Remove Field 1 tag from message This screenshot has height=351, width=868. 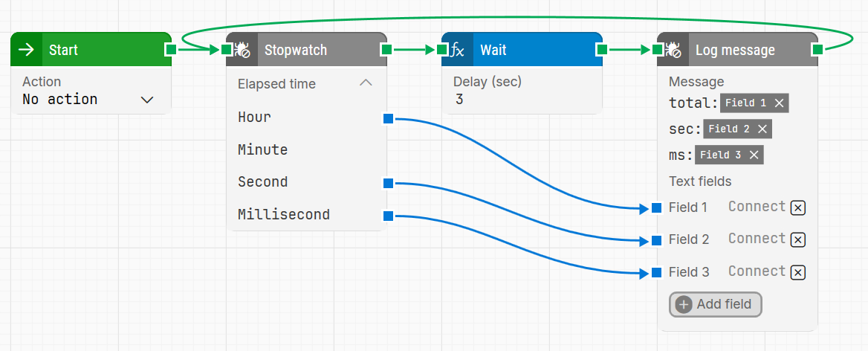click(x=779, y=103)
